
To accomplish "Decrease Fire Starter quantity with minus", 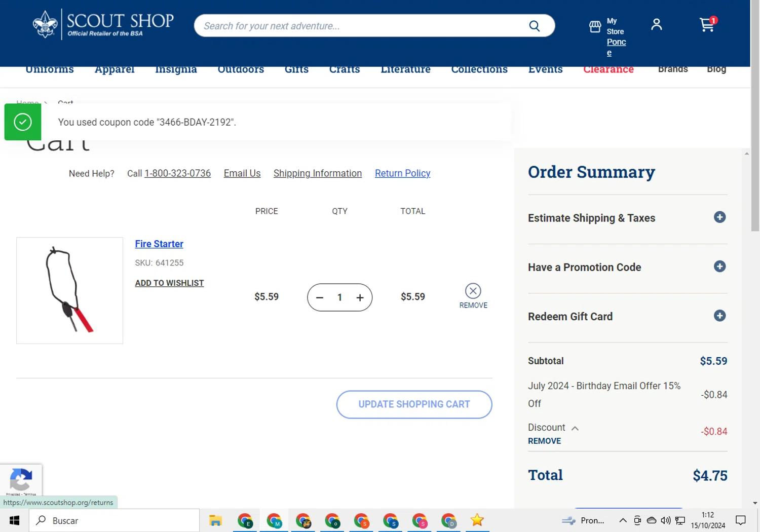I will 320,297.
